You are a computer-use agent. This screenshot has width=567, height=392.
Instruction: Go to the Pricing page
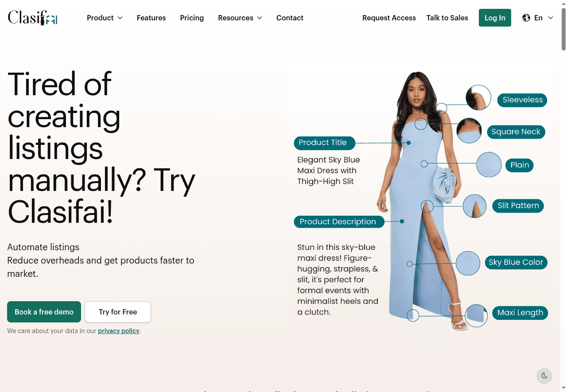tap(192, 18)
